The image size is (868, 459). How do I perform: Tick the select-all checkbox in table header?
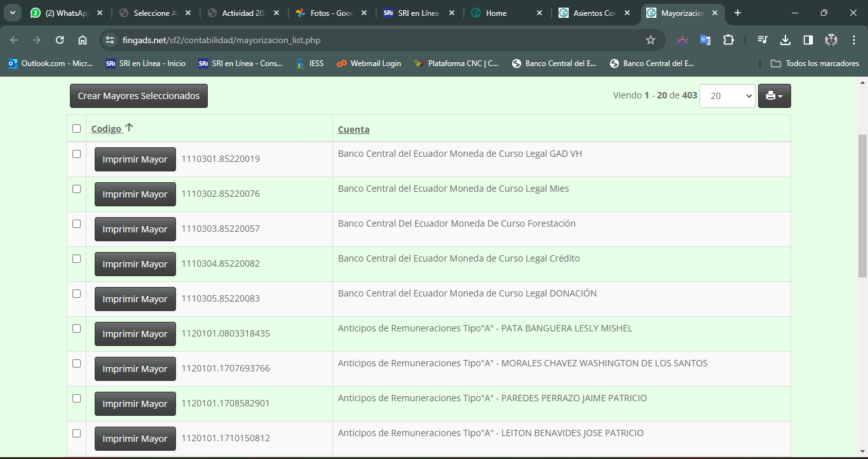(77, 128)
